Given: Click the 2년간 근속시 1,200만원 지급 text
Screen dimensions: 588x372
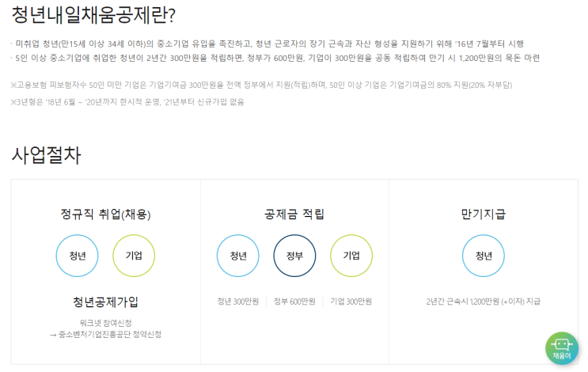Looking at the screenshot, I should (x=484, y=302).
